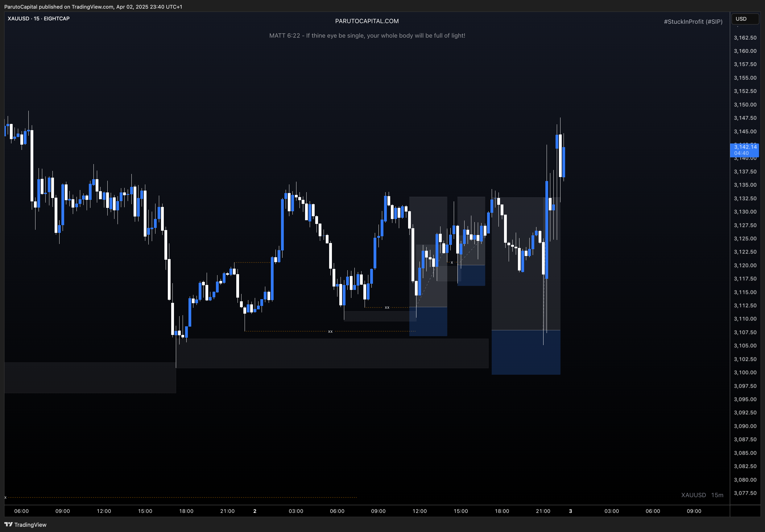Click the 3,162.50 price axis label
The height and width of the screenshot is (532, 765).
point(745,38)
